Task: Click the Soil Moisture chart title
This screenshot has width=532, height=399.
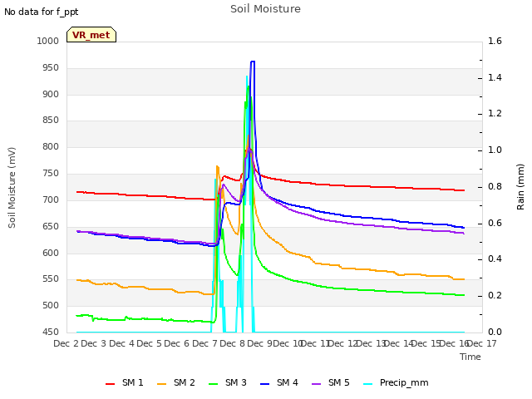Action: coord(266,9)
